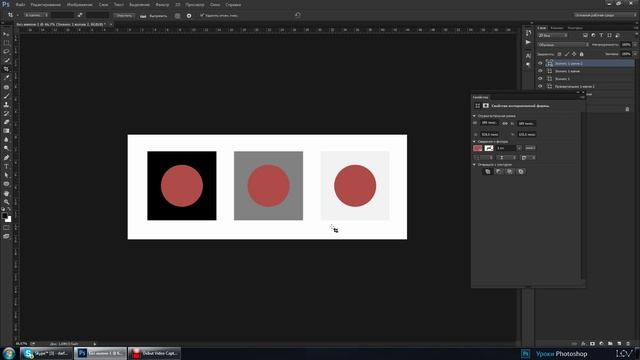Click the shape stroke swatch in Properties
Image resolution: width=640 pixels, height=360 pixels.
(489, 148)
